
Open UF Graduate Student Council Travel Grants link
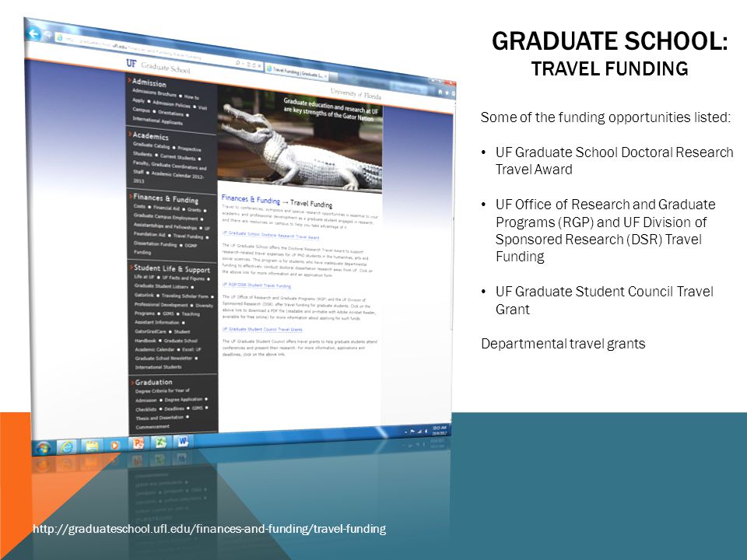(x=262, y=329)
